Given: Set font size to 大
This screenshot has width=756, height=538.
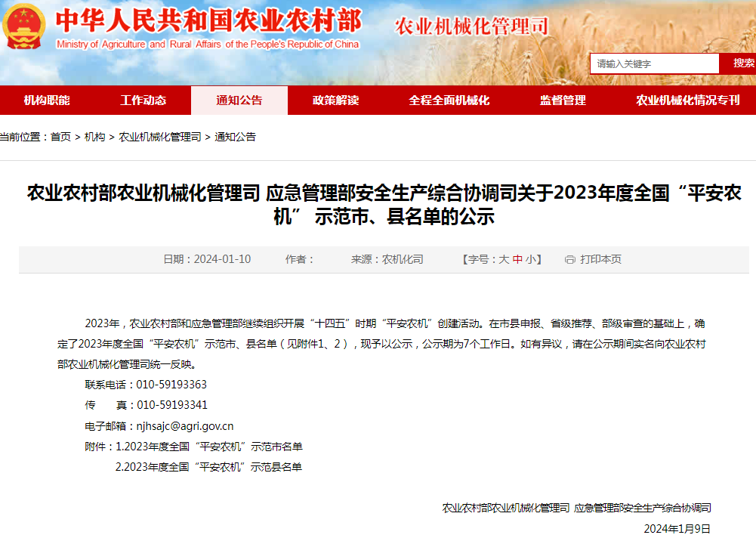Looking at the screenshot, I should pyautogui.click(x=504, y=260).
